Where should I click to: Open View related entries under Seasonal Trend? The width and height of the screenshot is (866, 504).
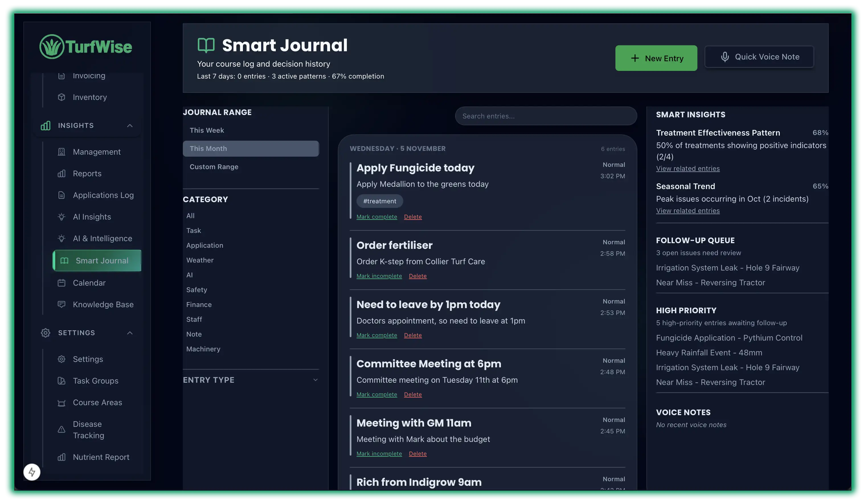point(688,211)
